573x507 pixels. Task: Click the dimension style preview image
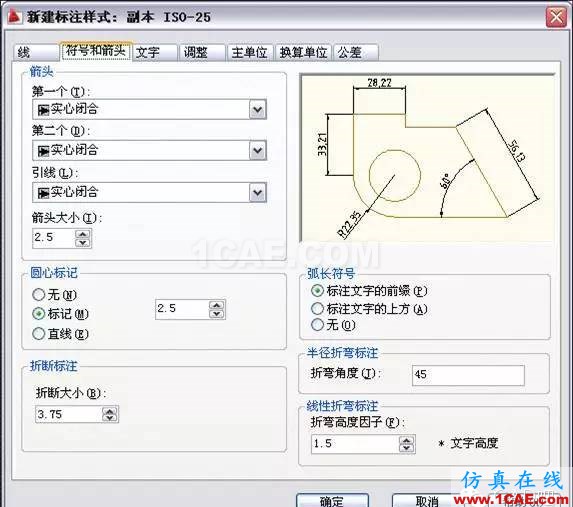click(426, 158)
